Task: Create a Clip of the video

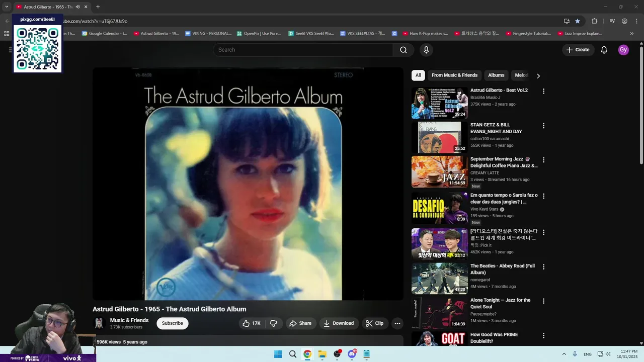Action: 375,323
